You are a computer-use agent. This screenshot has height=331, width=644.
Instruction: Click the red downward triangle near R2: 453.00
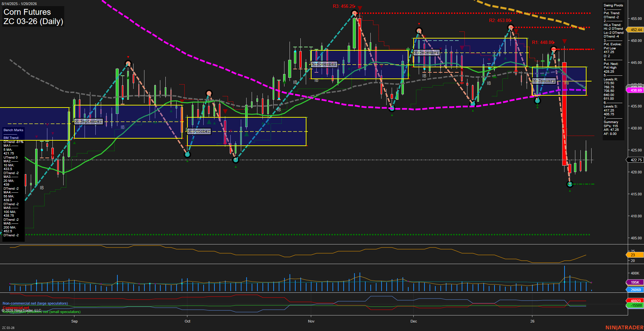(516, 31)
